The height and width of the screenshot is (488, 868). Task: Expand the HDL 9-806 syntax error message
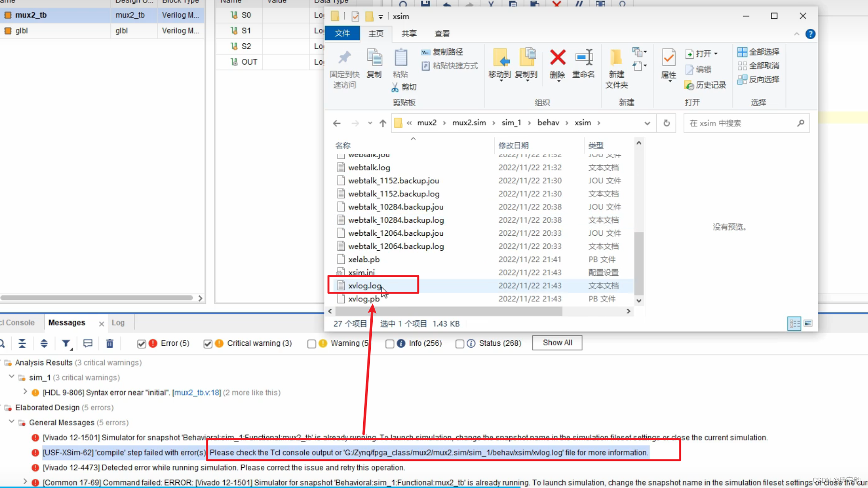point(25,392)
